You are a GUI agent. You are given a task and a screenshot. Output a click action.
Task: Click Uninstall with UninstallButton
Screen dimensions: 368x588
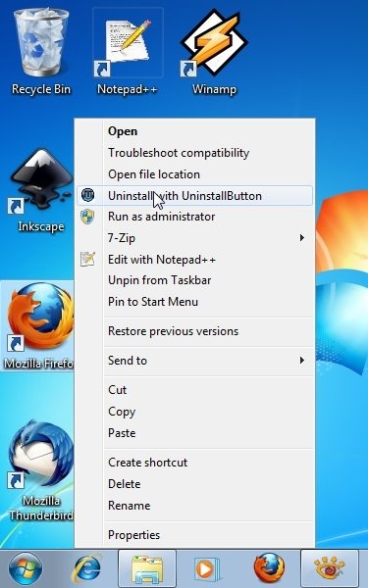point(195,195)
